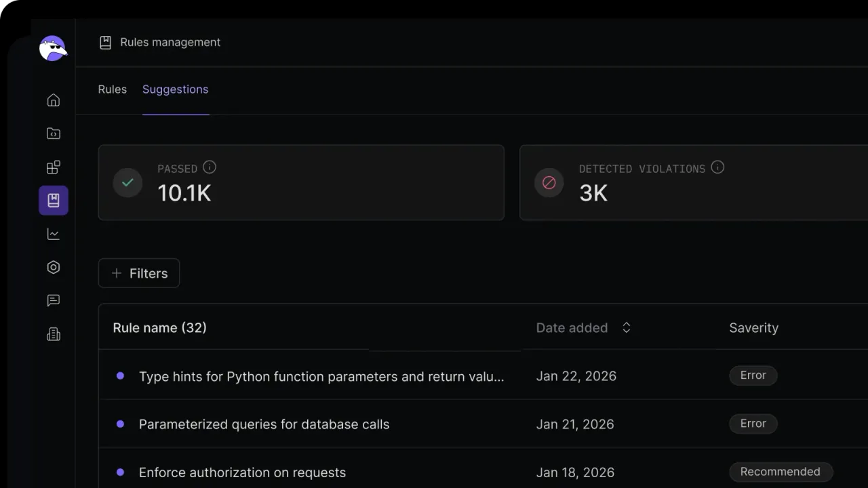Screen dimensions: 868x488
Task: Open the Filters button
Action: coord(139,273)
